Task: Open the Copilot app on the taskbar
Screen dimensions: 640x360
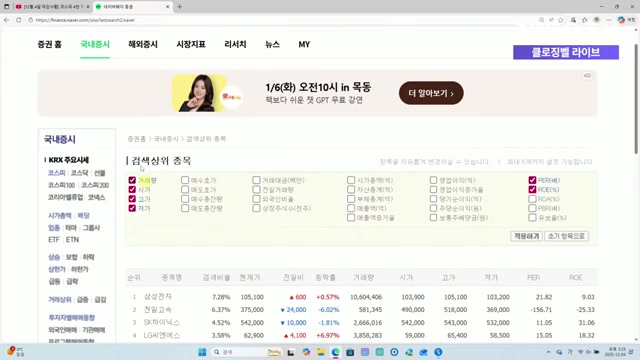Action: pyautogui.click(x=306, y=352)
